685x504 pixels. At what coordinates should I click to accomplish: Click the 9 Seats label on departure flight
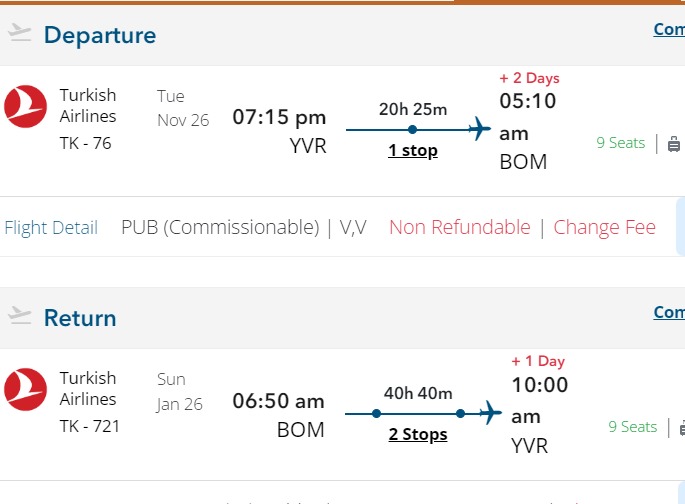(x=620, y=143)
